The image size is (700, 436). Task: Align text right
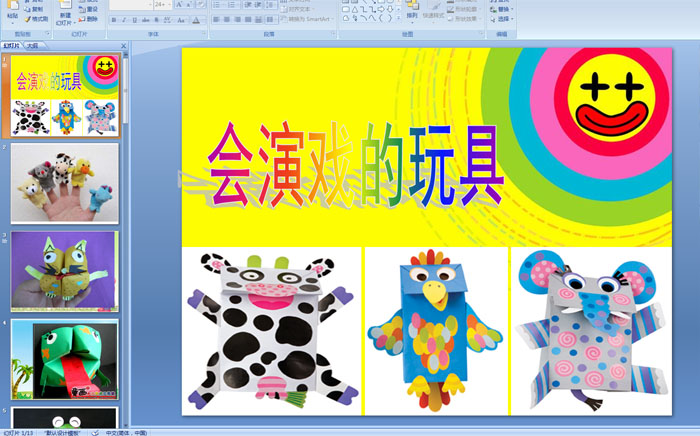click(238, 20)
